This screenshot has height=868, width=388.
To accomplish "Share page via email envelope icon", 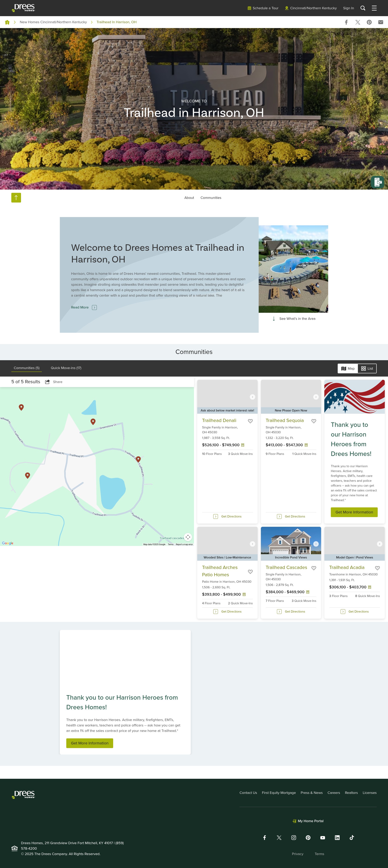I will click(381, 22).
